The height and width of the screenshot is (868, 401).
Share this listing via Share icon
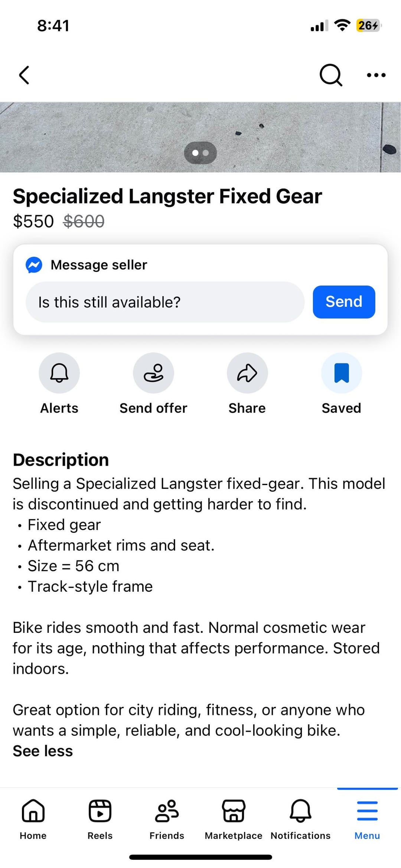pyautogui.click(x=247, y=373)
